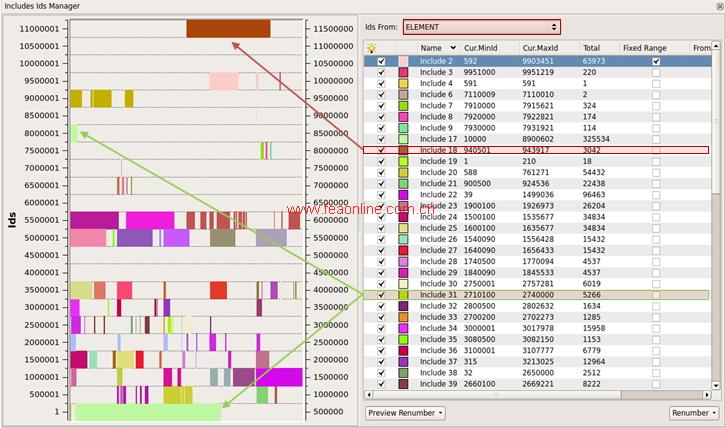This screenshot has width=725, height=428.
Task: Click the sort arrow in Name header
Action: tap(451, 47)
